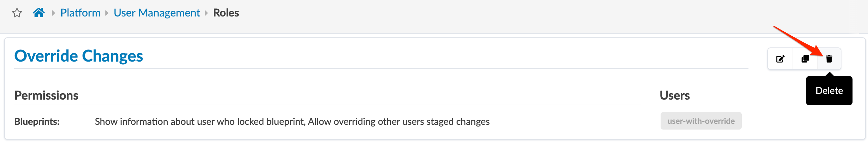Click the breadcrumb arrow before Platform

[x=53, y=13]
